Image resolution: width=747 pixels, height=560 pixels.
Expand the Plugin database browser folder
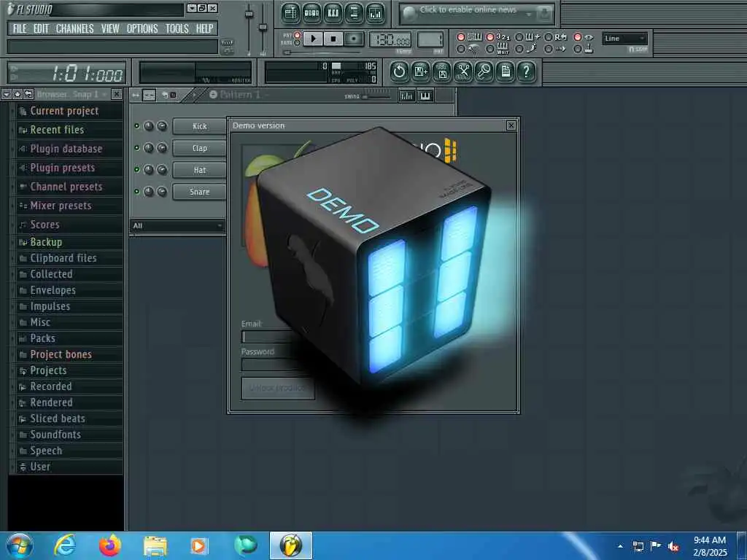coord(69,149)
